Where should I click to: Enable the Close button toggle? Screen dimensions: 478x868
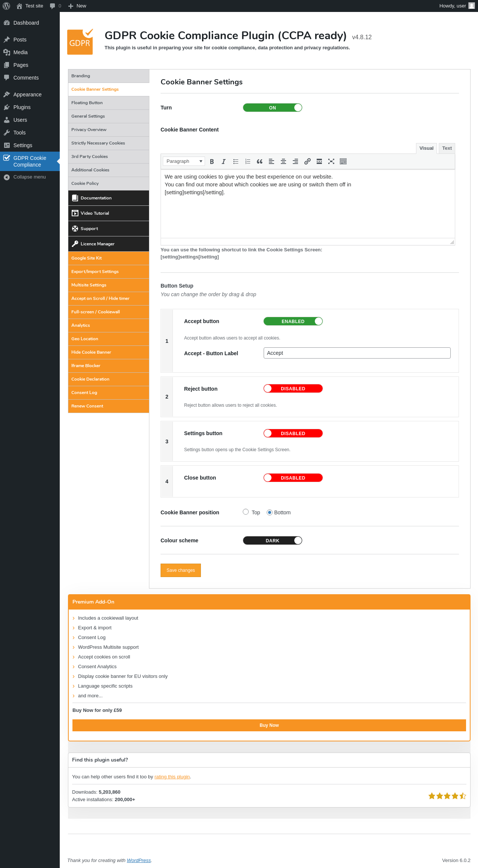point(293,478)
